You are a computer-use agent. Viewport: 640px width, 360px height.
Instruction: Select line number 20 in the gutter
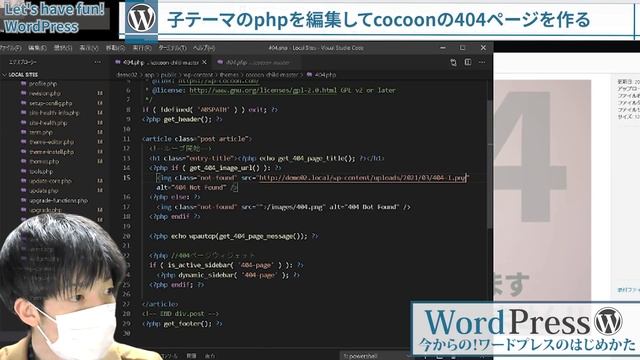(x=127, y=236)
